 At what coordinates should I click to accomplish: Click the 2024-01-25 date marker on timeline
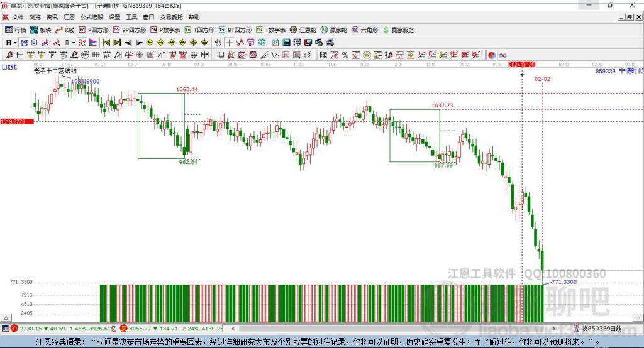click(521, 65)
